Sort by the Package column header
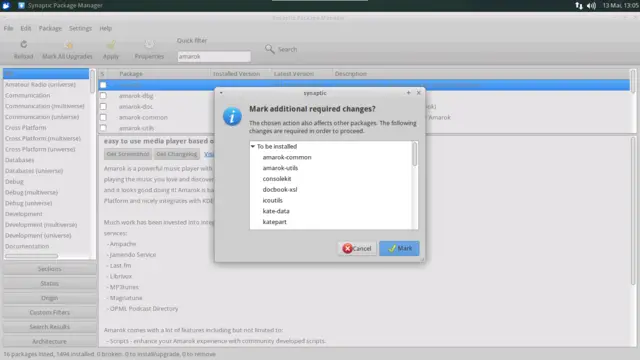Viewport: 640px width, 360px height. tap(159, 74)
